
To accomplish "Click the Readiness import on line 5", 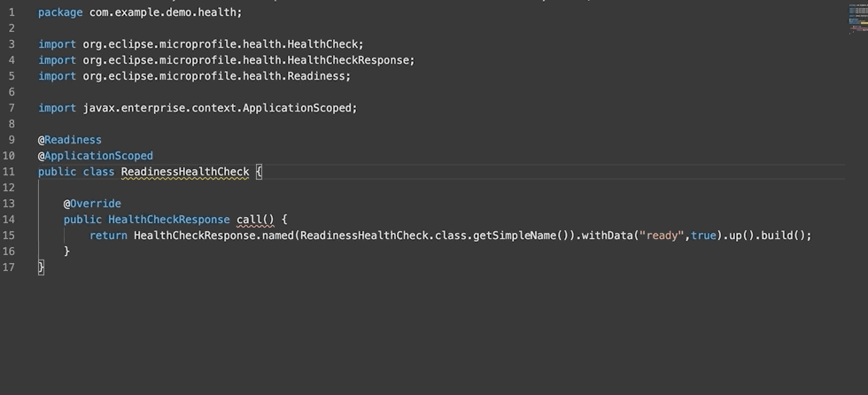I will [194, 76].
